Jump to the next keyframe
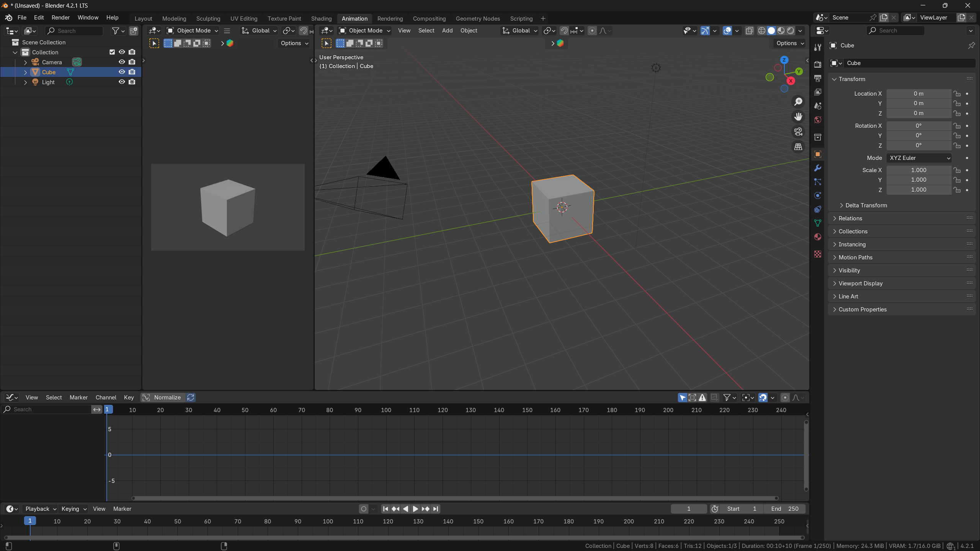Screen dimensions: 980x551 click(x=425, y=509)
